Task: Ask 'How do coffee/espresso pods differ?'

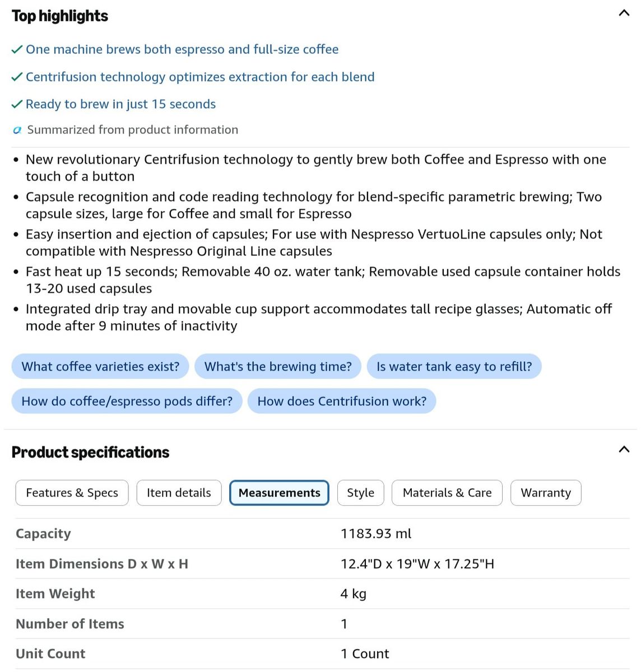Action: coord(127,401)
